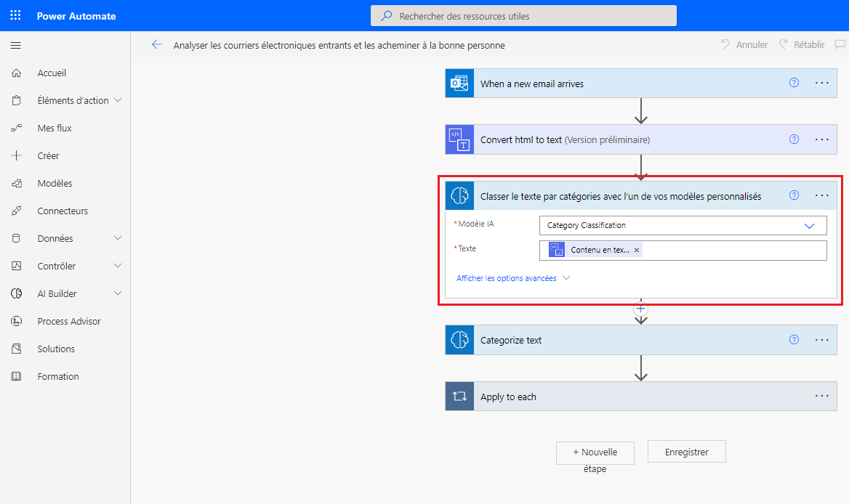Focus the Rechercher des ressources utiles search box
The image size is (849, 504).
pos(523,16)
